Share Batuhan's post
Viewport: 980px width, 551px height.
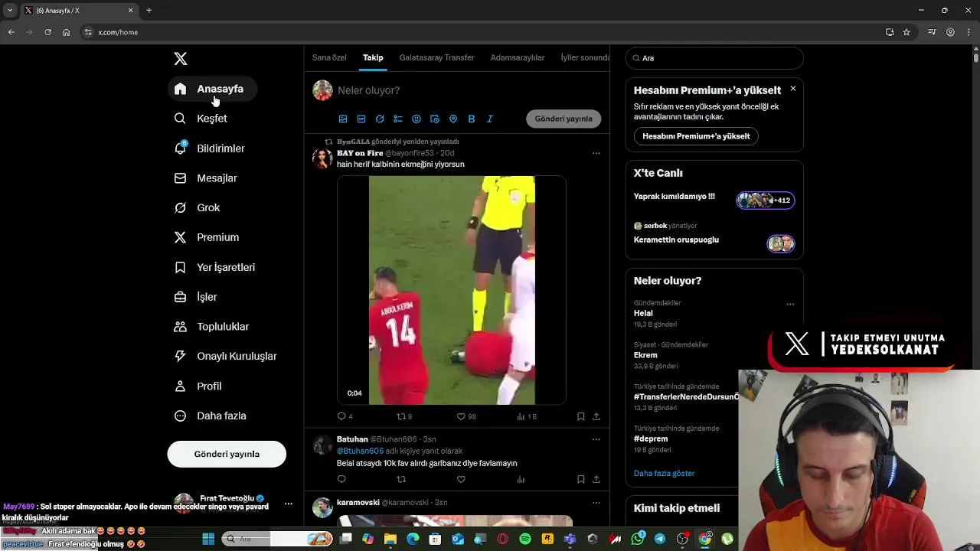(x=596, y=479)
